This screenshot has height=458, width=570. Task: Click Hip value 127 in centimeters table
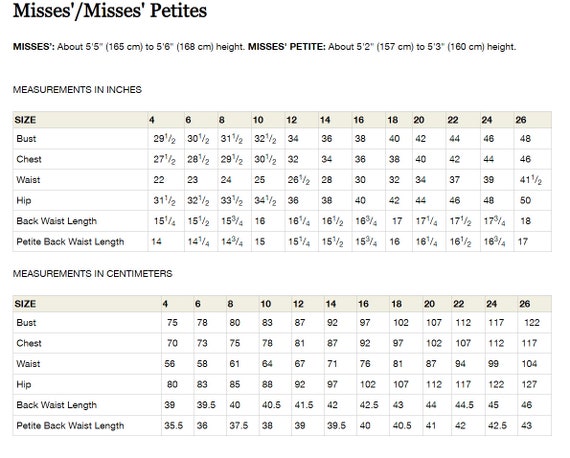(x=529, y=385)
